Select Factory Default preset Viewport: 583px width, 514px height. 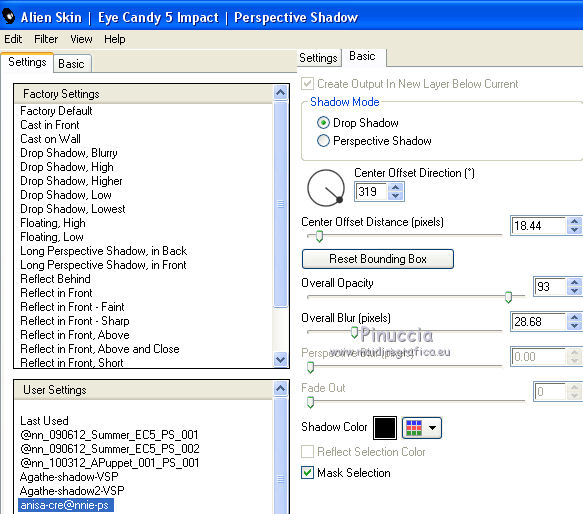[x=56, y=111]
